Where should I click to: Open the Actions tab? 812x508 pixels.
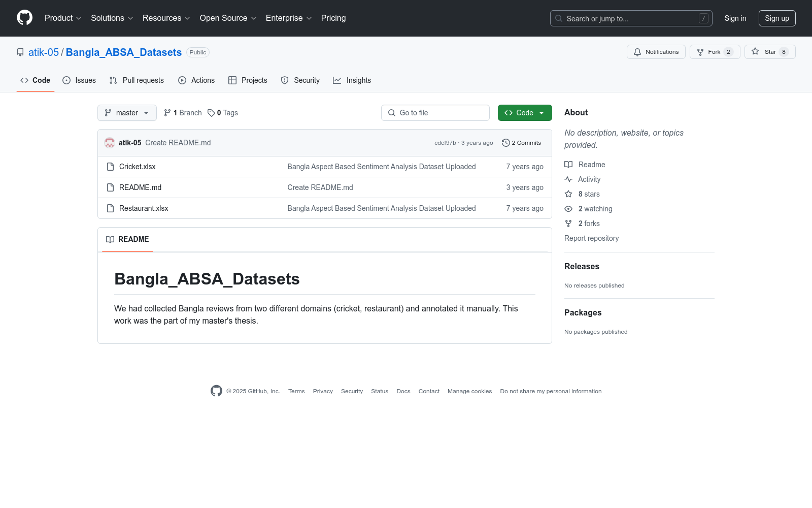click(x=196, y=80)
